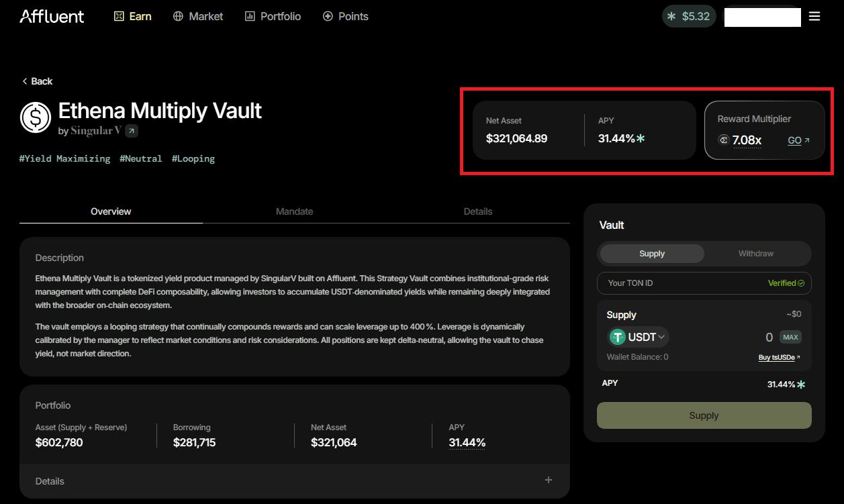Click the Reward Multiplier GO link
The width and height of the screenshot is (844, 504).
pyautogui.click(x=799, y=140)
